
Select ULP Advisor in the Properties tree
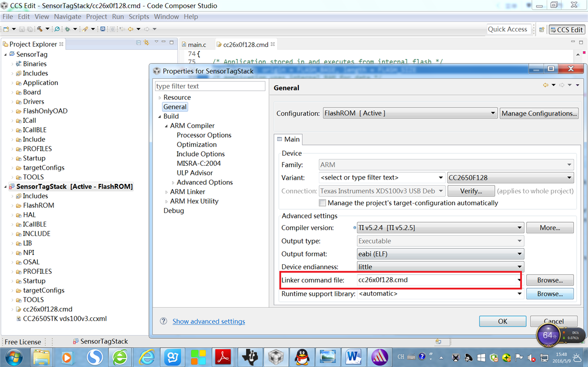coord(195,173)
